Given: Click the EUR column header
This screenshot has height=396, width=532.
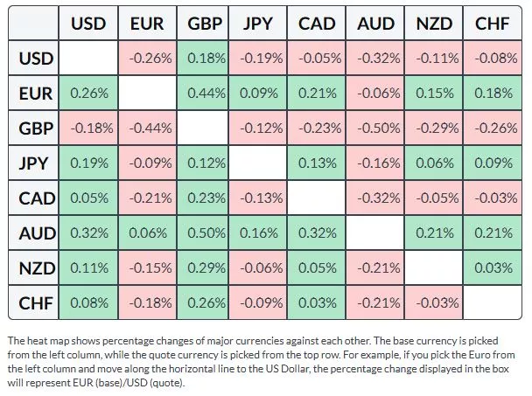Looking at the screenshot, I should pos(146,24).
